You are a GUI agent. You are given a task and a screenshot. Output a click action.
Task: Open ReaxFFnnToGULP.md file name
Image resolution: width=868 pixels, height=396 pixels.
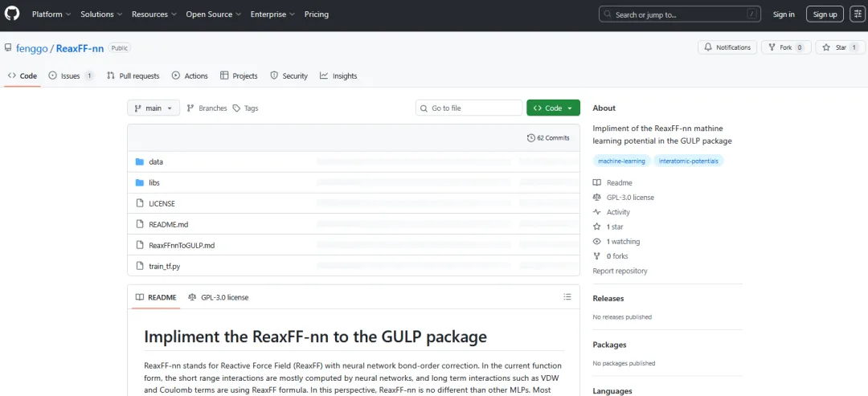pos(182,245)
